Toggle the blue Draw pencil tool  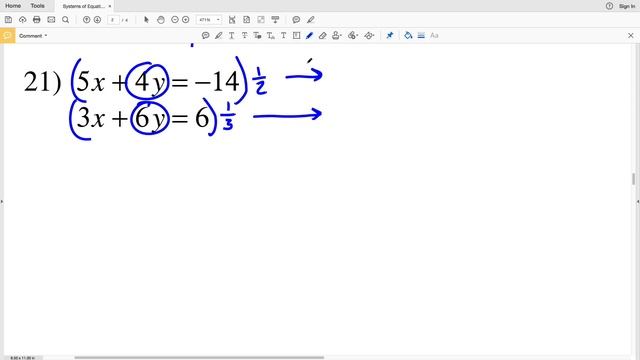(309, 36)
